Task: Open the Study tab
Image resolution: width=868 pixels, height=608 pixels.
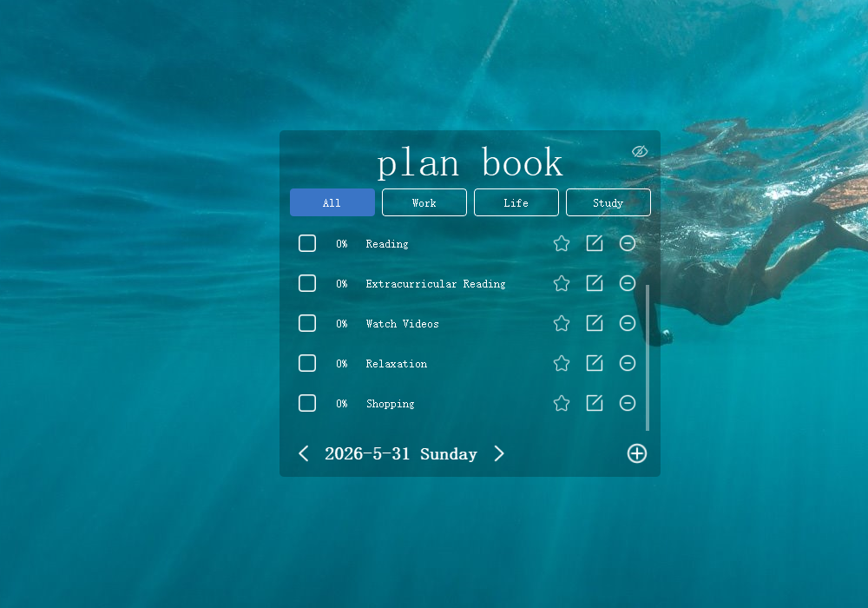Action: pos(608,202)
